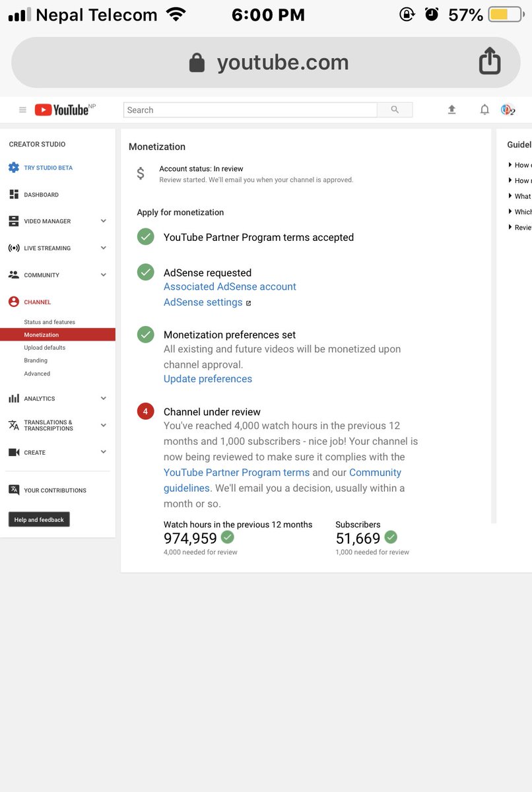Click green check next to 51,669 subscribers
532x792 pixels.
(x=391, y=537)
